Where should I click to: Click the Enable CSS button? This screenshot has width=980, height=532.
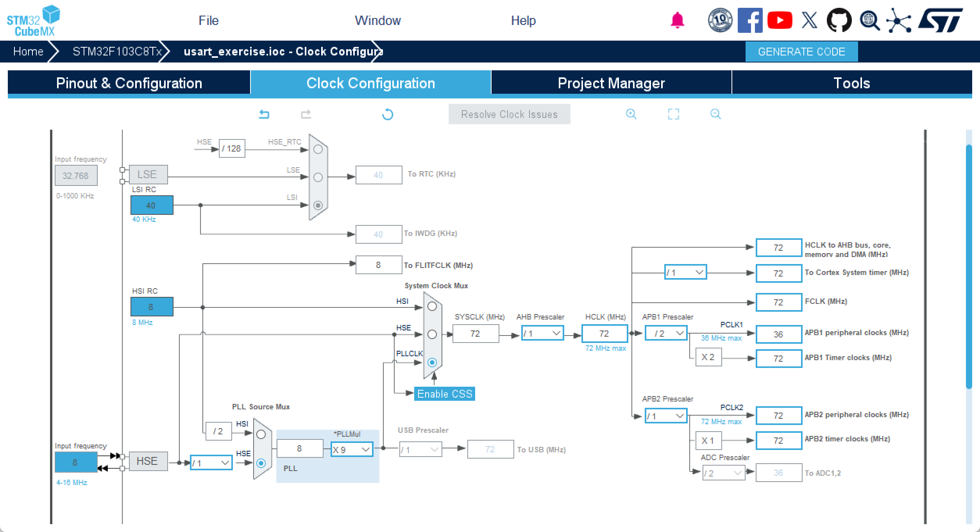[x=444, y=394]
